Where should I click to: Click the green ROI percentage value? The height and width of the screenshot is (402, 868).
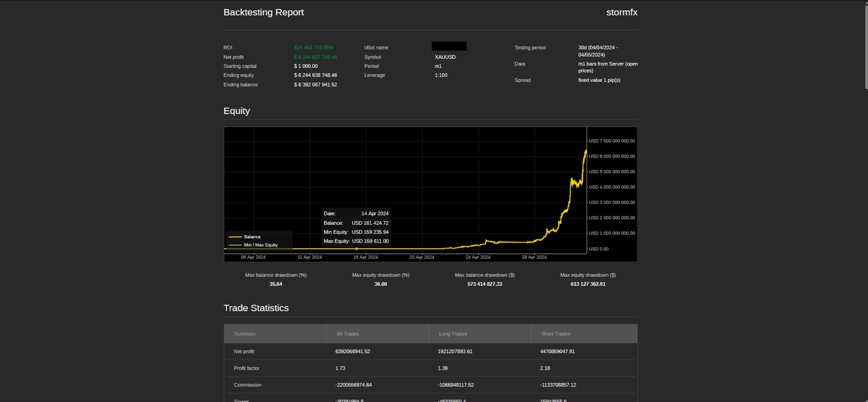pyautogui.click(x=313, y=48)
